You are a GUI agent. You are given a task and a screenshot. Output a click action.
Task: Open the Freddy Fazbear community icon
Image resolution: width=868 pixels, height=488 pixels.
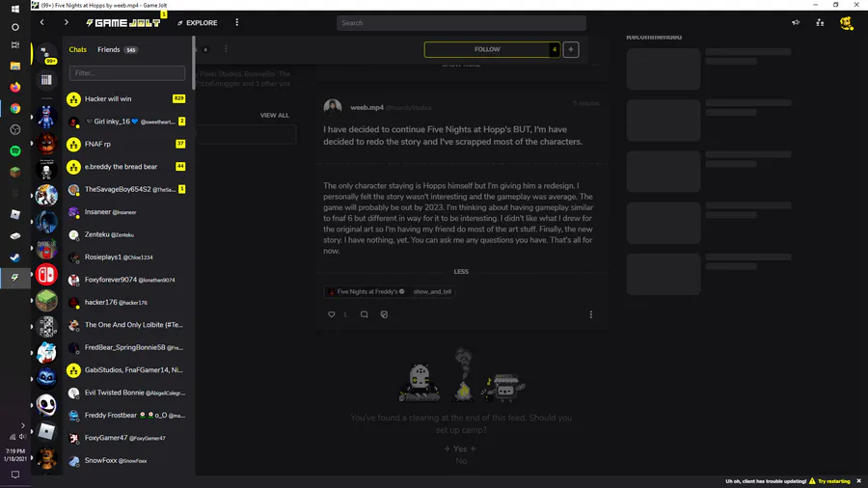point(46,144)
